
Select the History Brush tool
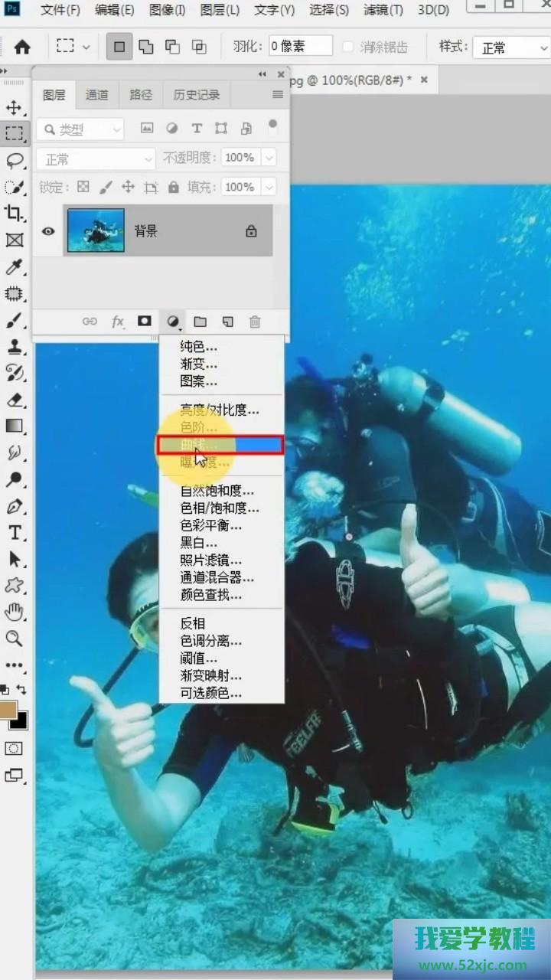pyautogui.click(x=14, y=373)
